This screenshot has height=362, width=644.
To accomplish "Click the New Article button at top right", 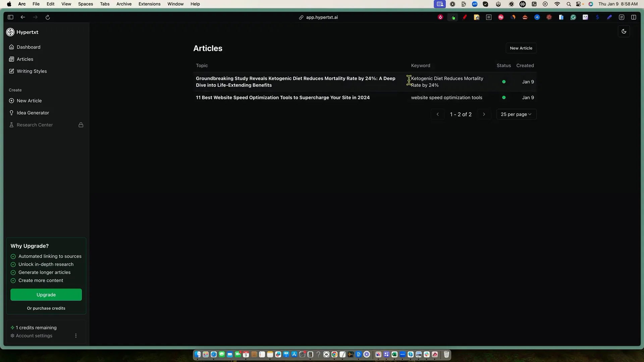I will (x=521, y=48).
